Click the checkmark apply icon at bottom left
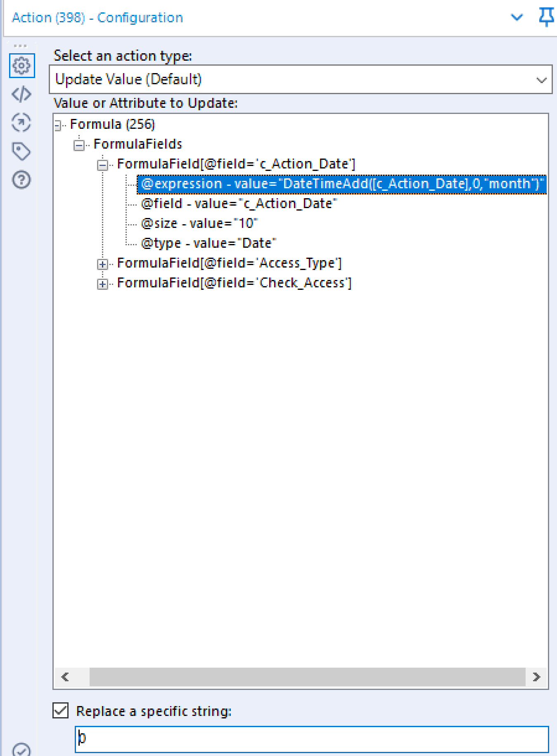Viewport: 557px width, 756px height. point(21,749)
